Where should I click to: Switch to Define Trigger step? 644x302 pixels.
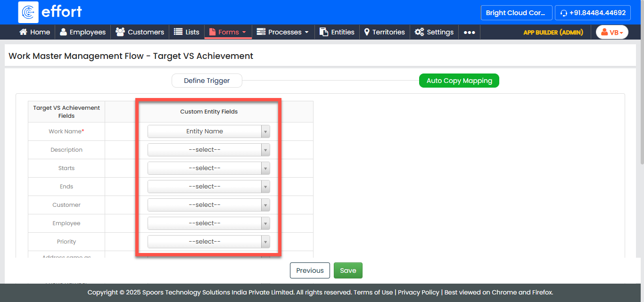(x=206, y=81)
